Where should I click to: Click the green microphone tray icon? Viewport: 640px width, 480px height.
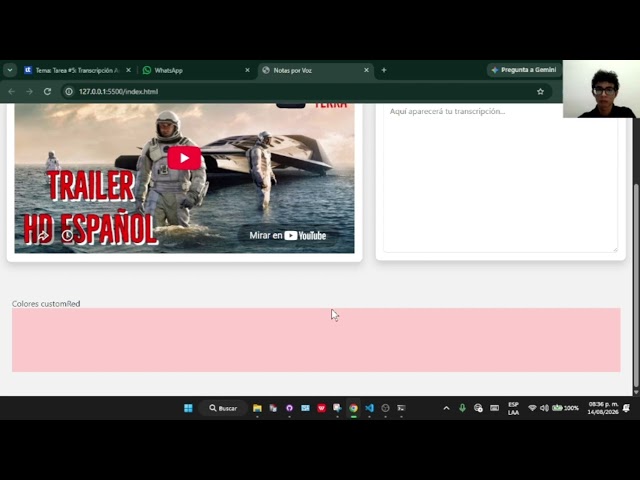point(462,408)
